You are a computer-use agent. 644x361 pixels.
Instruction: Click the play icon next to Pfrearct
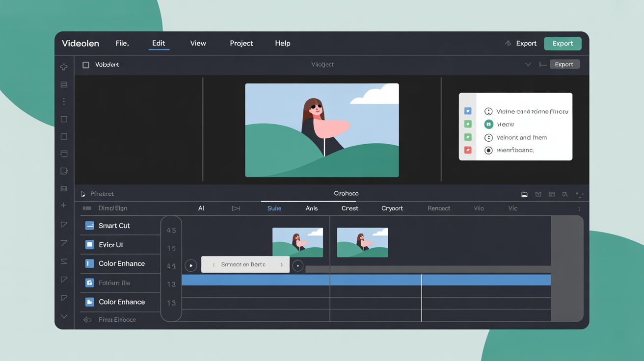click(83, 194)
